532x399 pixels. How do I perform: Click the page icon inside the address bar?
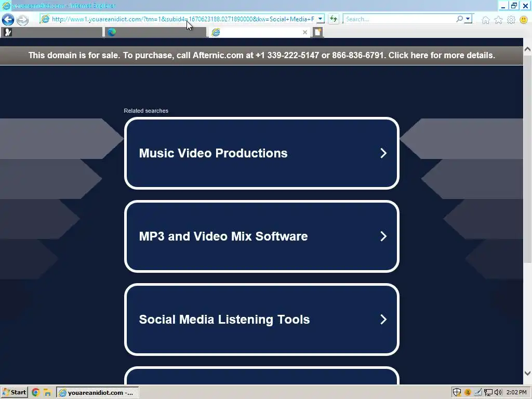point(45,19)
